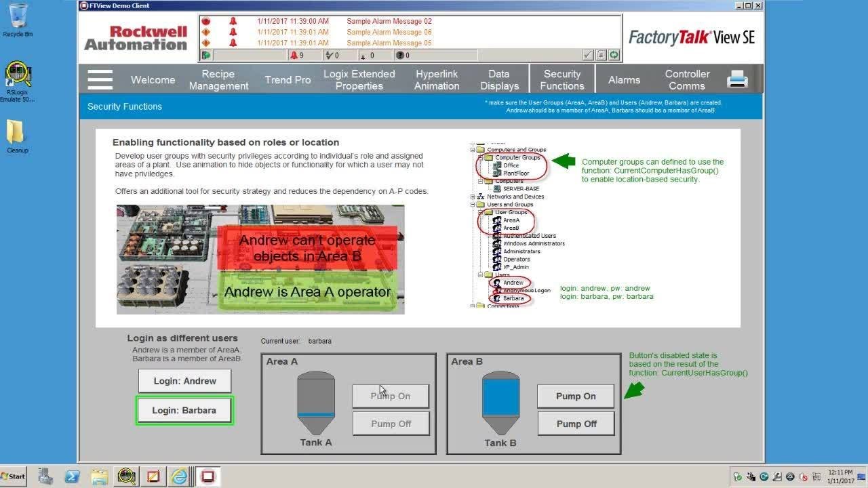Go to the Welcome display
The width and height of the screenshot is (868, 488).
[x=153, y=80]
